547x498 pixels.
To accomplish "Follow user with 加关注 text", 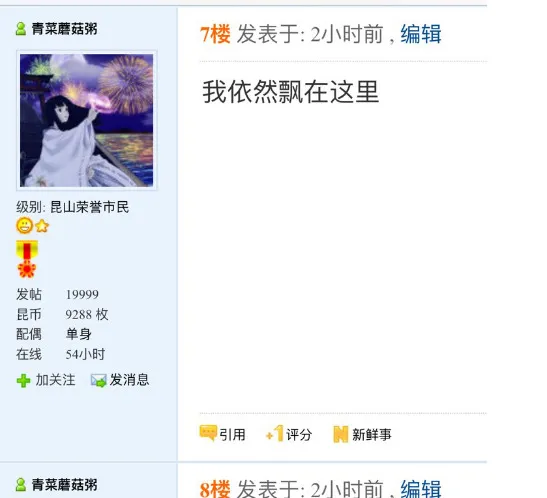I will tap(55, 380).
